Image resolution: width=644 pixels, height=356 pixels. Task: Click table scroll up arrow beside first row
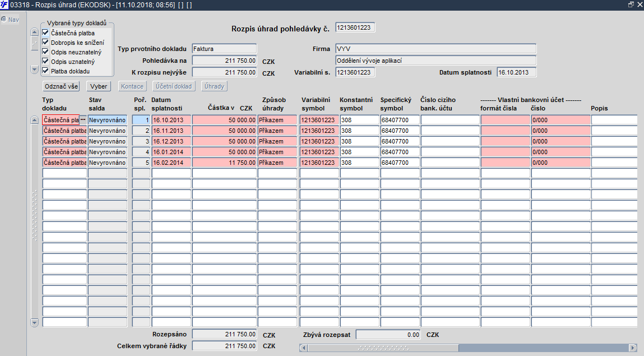point(35,120)
